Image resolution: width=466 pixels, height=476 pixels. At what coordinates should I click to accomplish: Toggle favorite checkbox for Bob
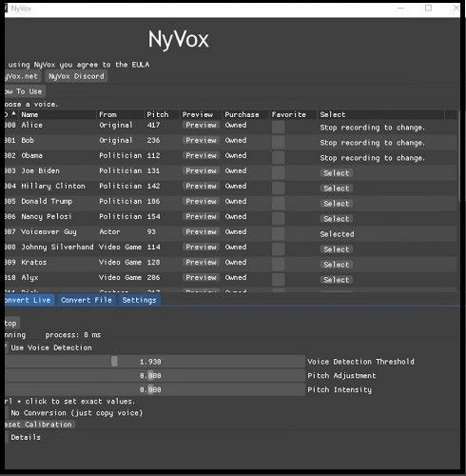pyautogui.click(x=278, y=143)
